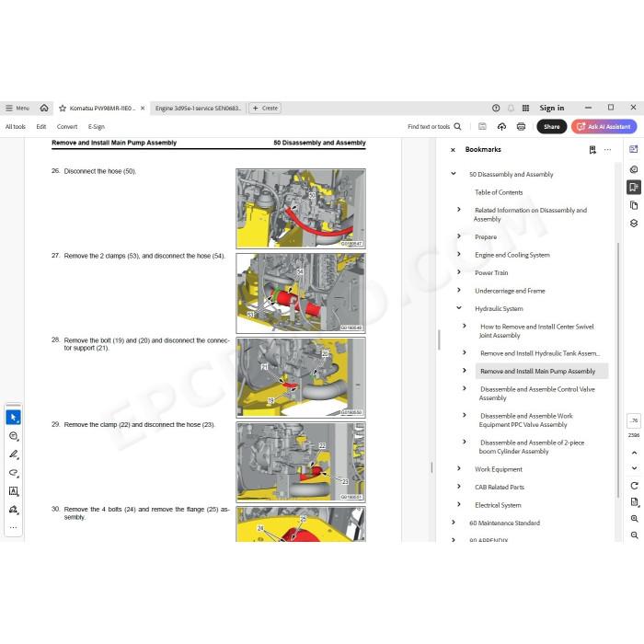
Task: Toggle the Bookmarks panel icon
Action: [634, 188]
